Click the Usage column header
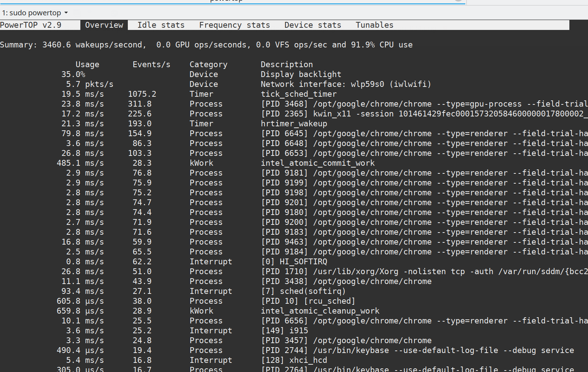The height and width of the screenshot is (372, 588). point(87,64)
